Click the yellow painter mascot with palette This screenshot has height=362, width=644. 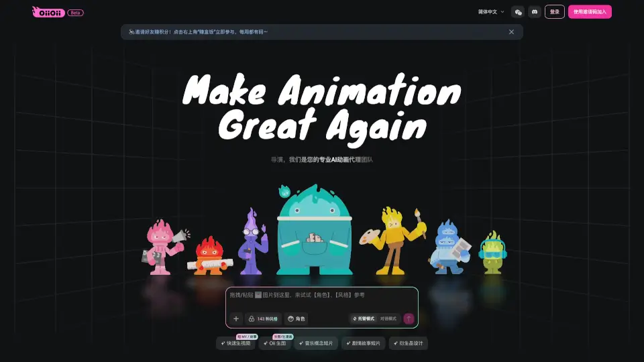tap(394, 240)
